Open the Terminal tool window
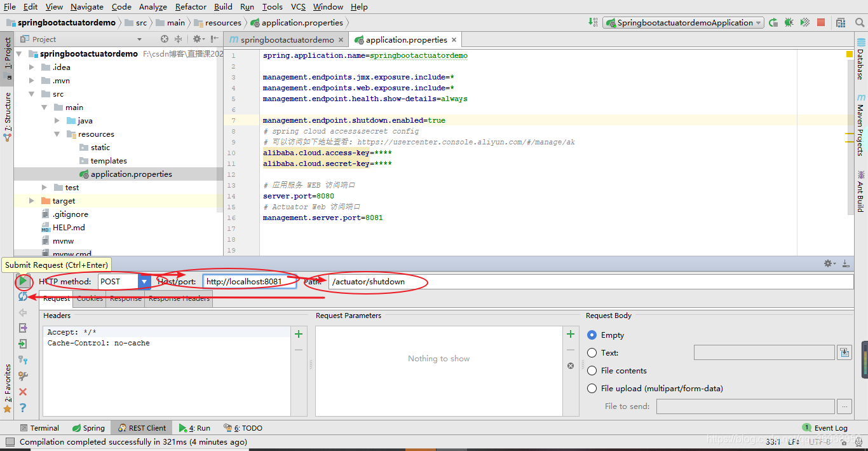The width and height of the screenshot is (868, 451). coord(39,428)
